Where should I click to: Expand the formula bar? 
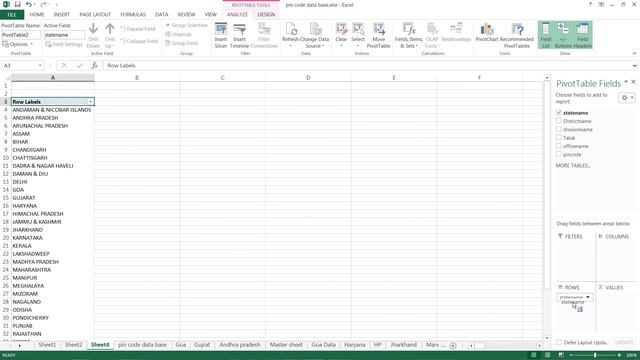(634, 65)
